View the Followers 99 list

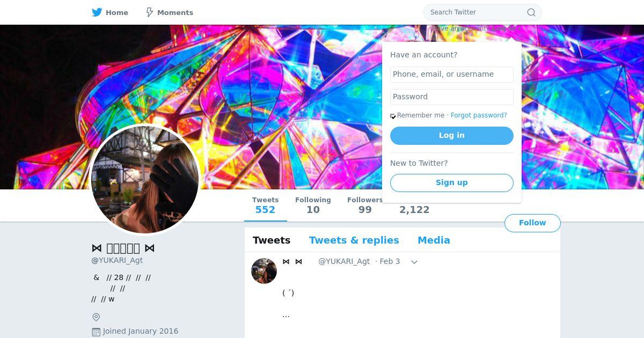(365, 205)
